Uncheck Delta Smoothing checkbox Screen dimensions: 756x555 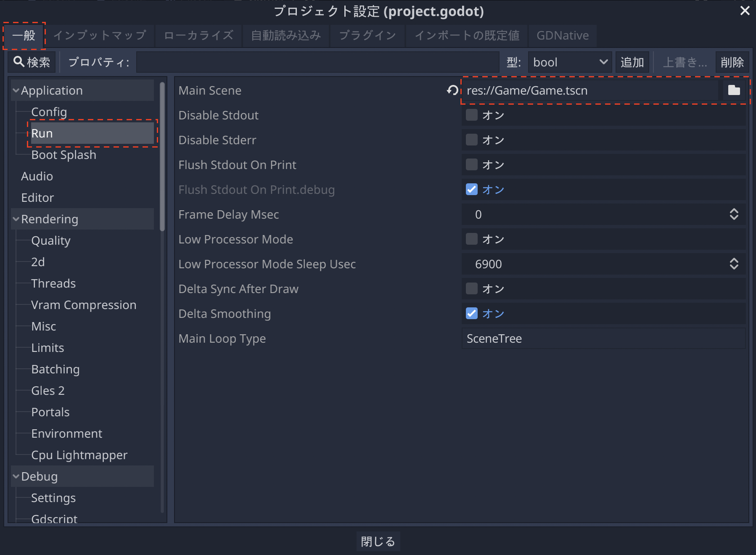click(472, 313)
